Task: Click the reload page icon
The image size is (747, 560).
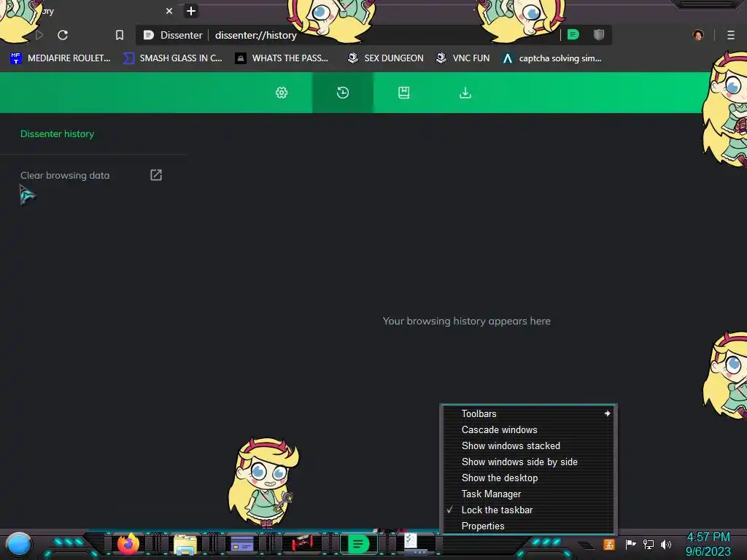Action: [x=63, y=35]
